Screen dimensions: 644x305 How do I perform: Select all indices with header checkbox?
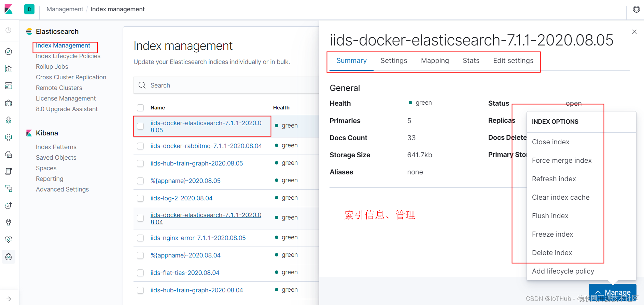[x=140, y=108]
